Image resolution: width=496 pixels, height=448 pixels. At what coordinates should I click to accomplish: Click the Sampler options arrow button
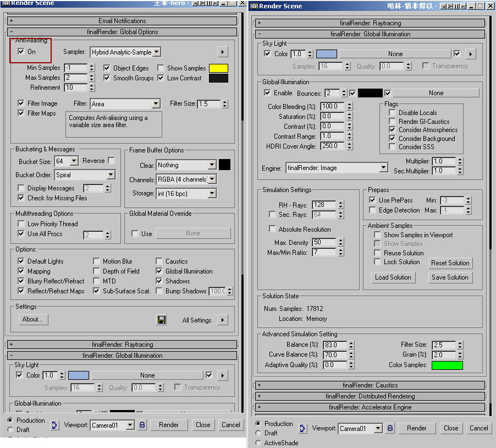coord(223,52)
